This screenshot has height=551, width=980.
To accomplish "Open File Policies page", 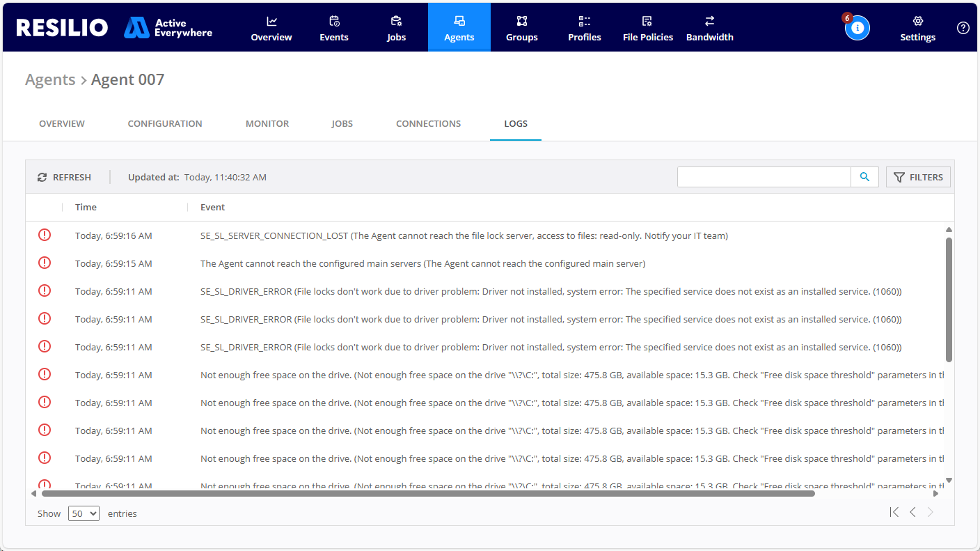I will (x=647, y=28).
